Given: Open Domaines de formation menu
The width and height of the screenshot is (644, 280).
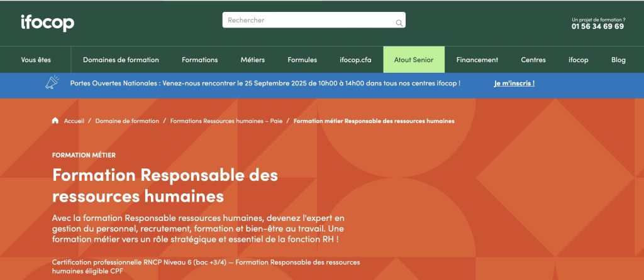Looking at the screenshot, I should (x=121, y=60).
